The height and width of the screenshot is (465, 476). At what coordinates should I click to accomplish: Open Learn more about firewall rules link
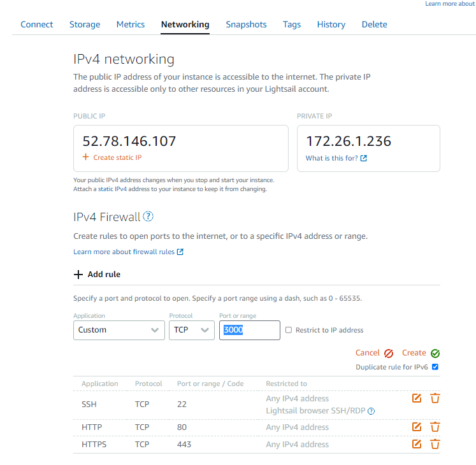128,252
